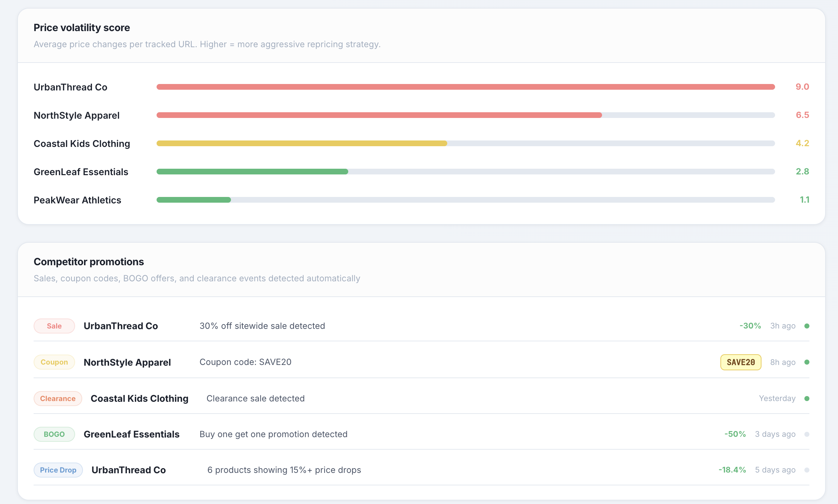Select the Clearance badge for Coastal Kids Clothing

pyautogui.click(x=58, y=398)
